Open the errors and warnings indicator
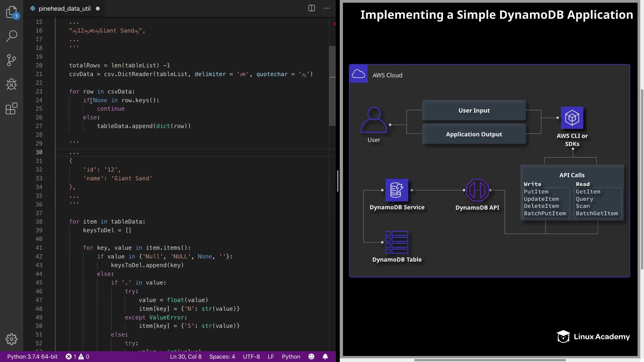The width and height of the screenshot is (644, 362). pyautogui.click(x=77, y=357)
